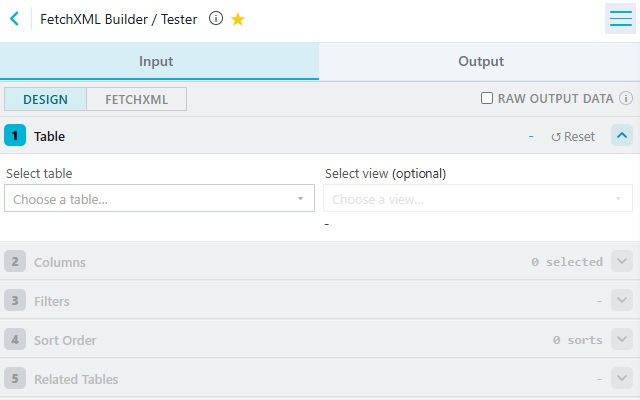Image resolution: width=640 pixels, height=400 pixels.
Task: Click the Filters section heading
Action: [52, 301]
